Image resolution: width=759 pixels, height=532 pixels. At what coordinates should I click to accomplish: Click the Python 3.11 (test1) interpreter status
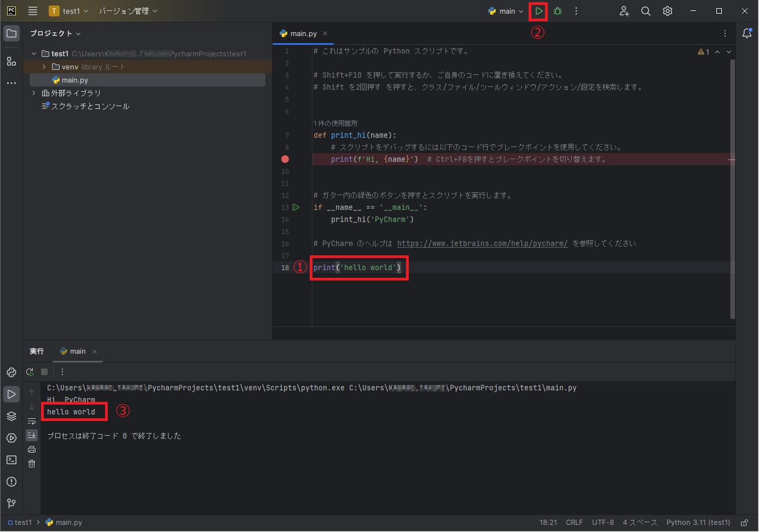pos(698,523)
